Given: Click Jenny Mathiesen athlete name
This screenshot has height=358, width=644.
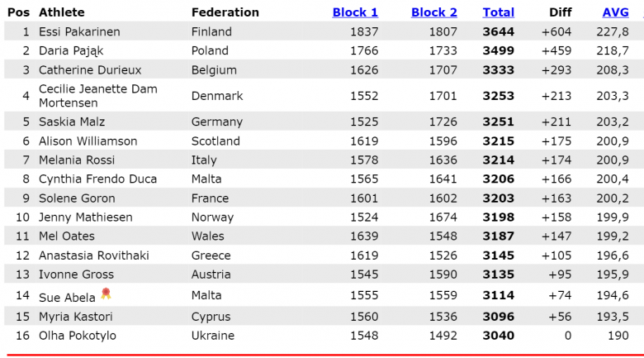Looking at the screenshot, I should pos(85,217).
